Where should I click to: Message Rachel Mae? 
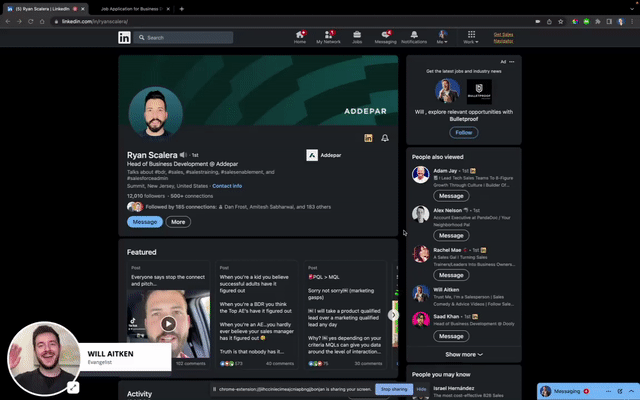451,275
